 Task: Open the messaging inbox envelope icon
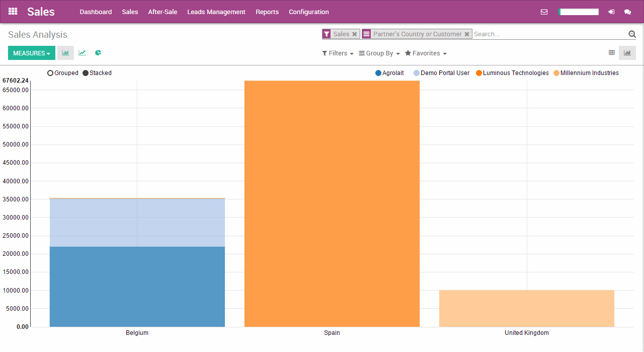click(x=544, y=12)
